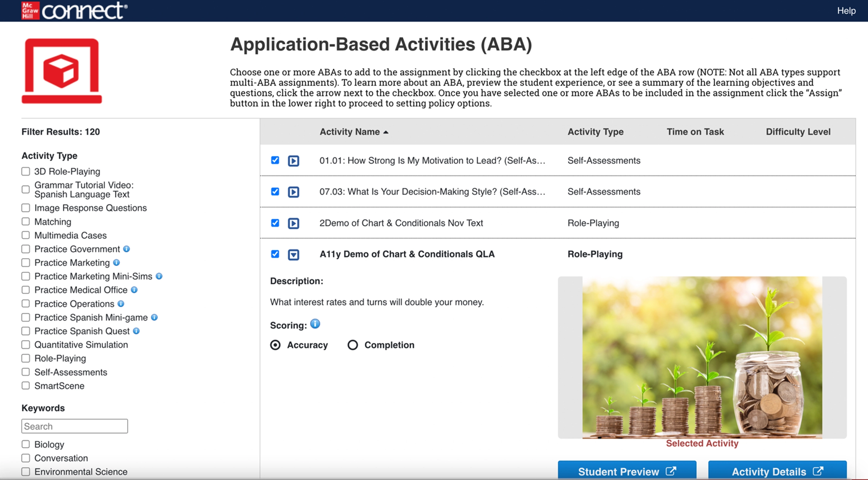This screenshot has width=868, height=480.
Task: Open info icon next to Practice Operations
Action: point(121,303)
